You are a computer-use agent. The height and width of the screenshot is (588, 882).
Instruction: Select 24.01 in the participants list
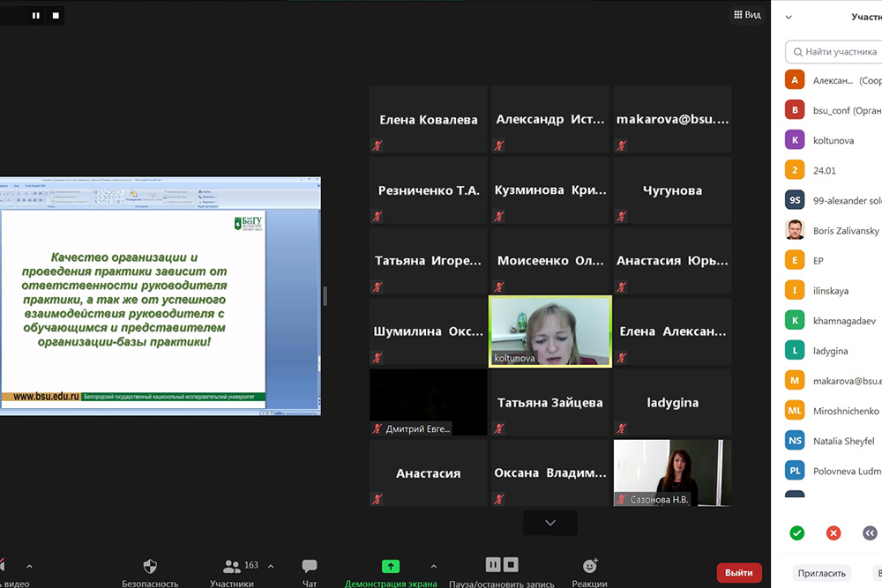pyautogui.click(x=833, y=170)
